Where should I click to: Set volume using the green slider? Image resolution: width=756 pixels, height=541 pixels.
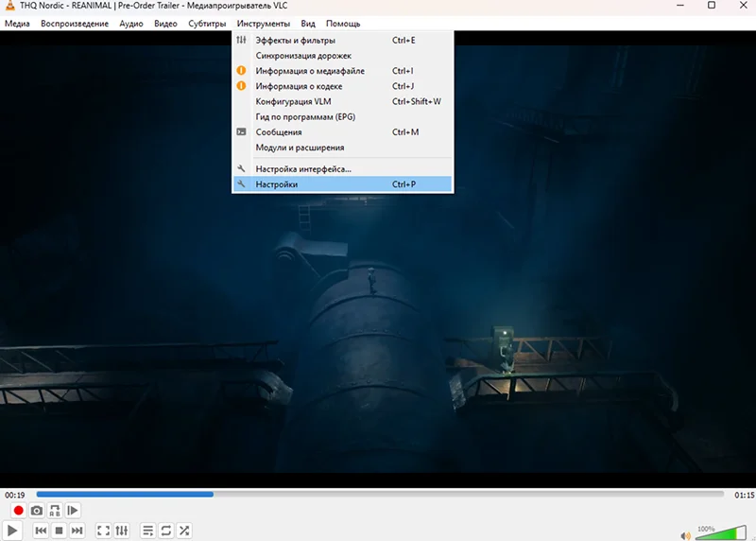click(720, 533)
